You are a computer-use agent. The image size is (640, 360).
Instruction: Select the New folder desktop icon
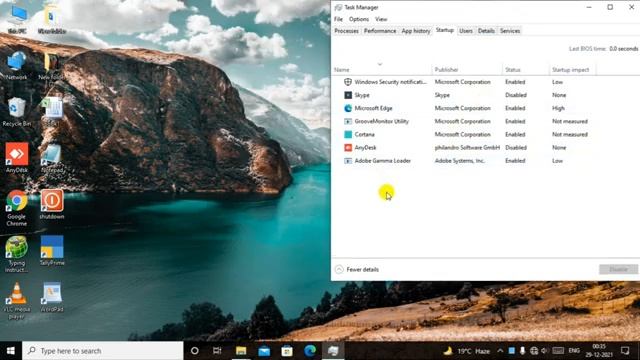click(x=51, y=65)
